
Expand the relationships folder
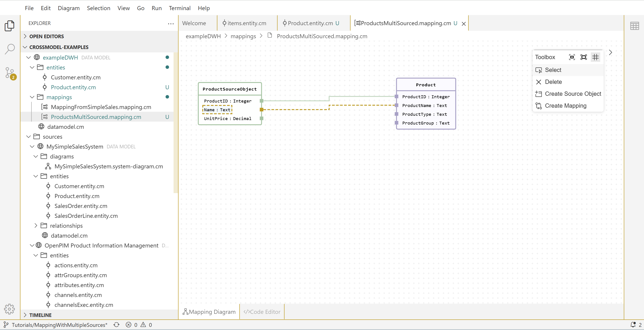[36, 226]
